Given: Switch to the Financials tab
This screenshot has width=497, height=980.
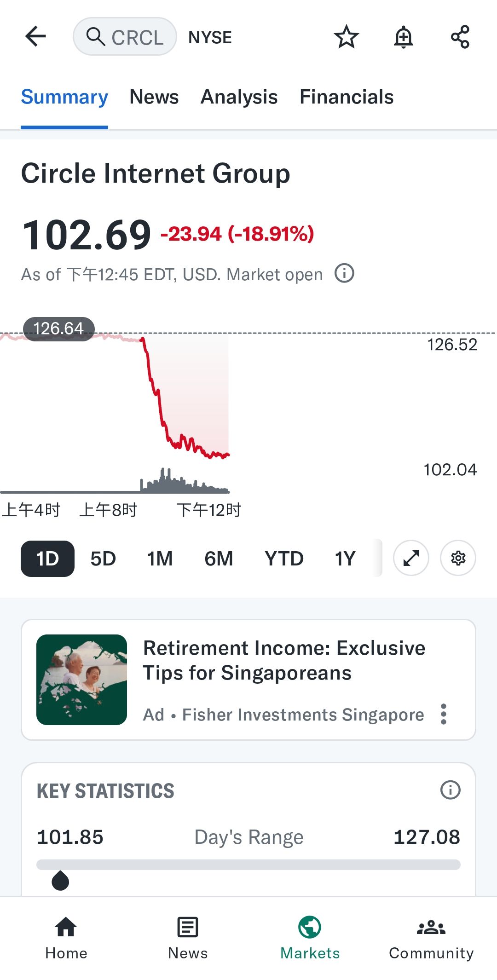Looking at the screenshot, I should coord(347,97).
